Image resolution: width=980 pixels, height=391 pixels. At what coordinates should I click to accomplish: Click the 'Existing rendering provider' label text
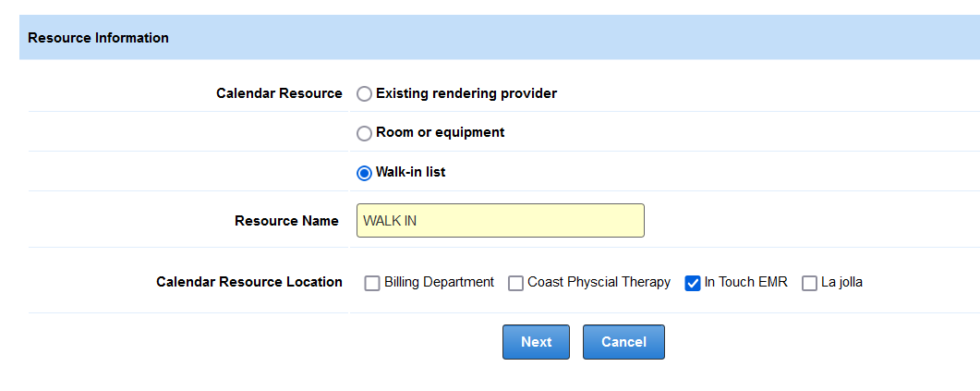click(466, 93)
